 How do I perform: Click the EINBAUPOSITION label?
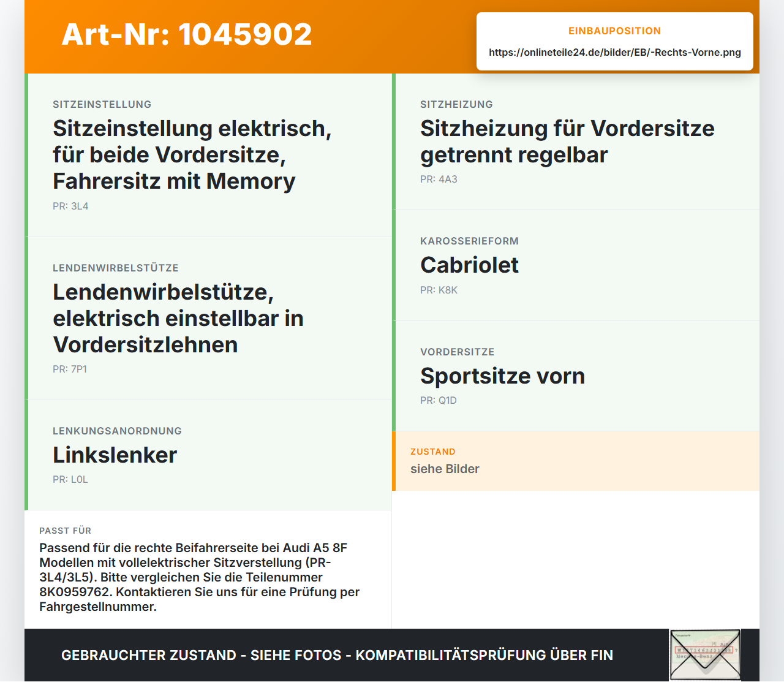[x=615, y=31]
